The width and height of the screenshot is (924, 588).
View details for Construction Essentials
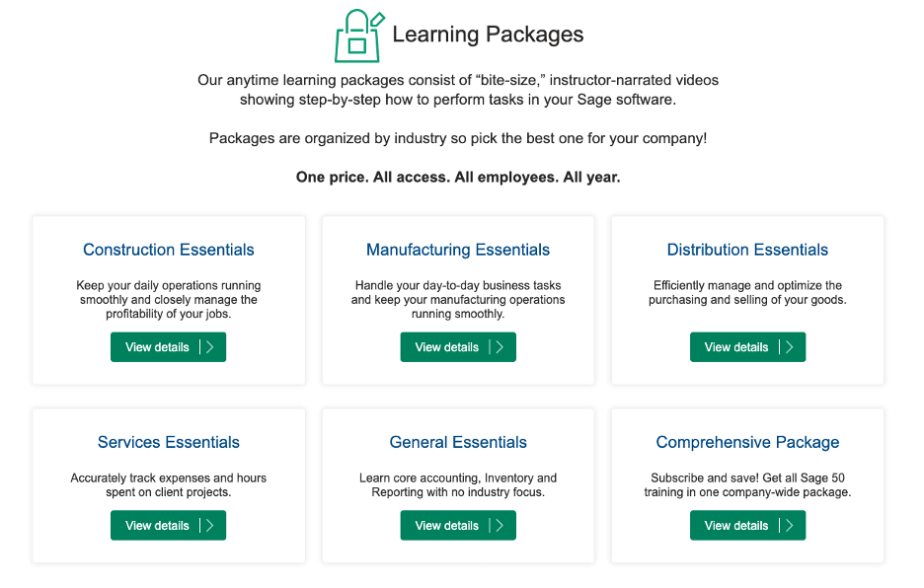[168, 347]
